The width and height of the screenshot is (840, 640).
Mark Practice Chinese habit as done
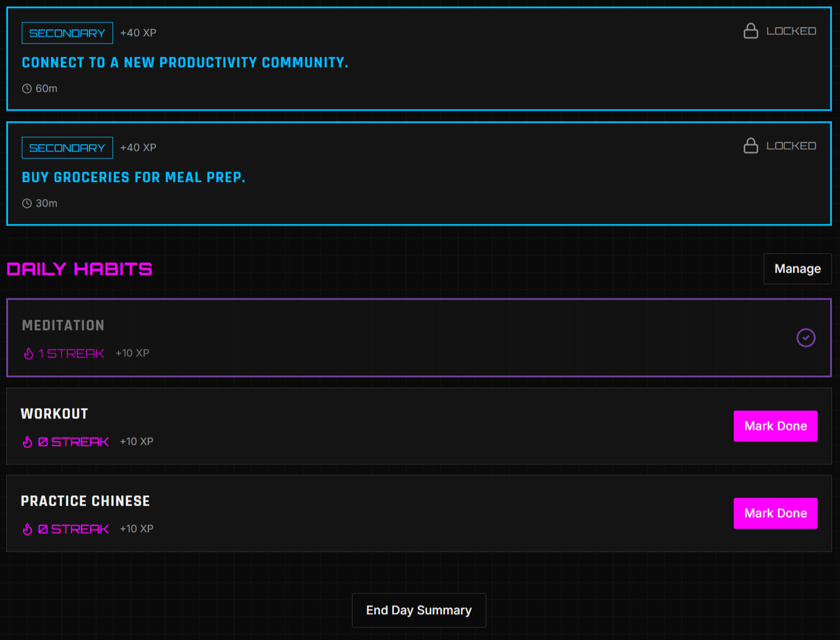coord(775,513)
